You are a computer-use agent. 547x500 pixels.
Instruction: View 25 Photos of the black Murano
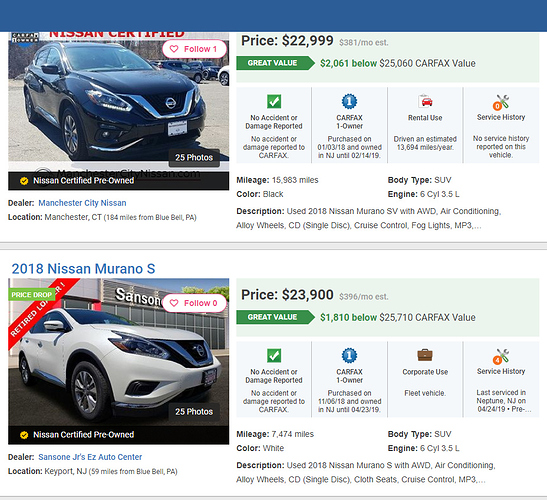coord(194,158)
